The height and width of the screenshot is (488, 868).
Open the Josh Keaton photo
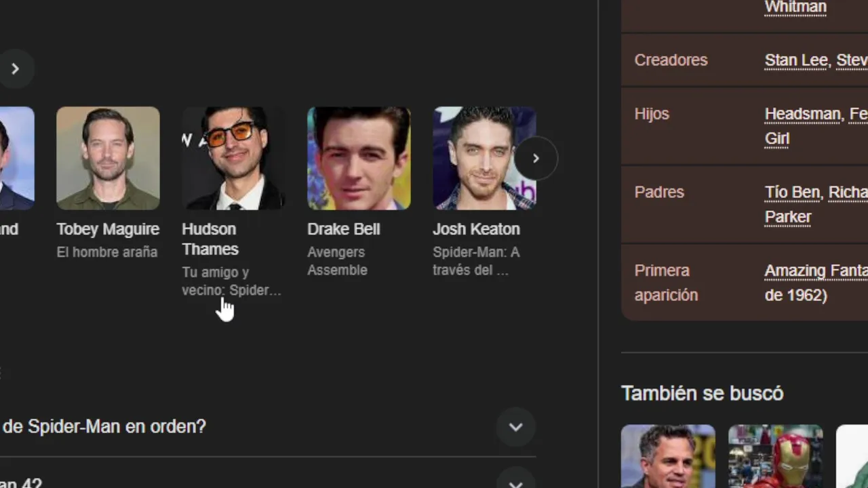(484, 158)
